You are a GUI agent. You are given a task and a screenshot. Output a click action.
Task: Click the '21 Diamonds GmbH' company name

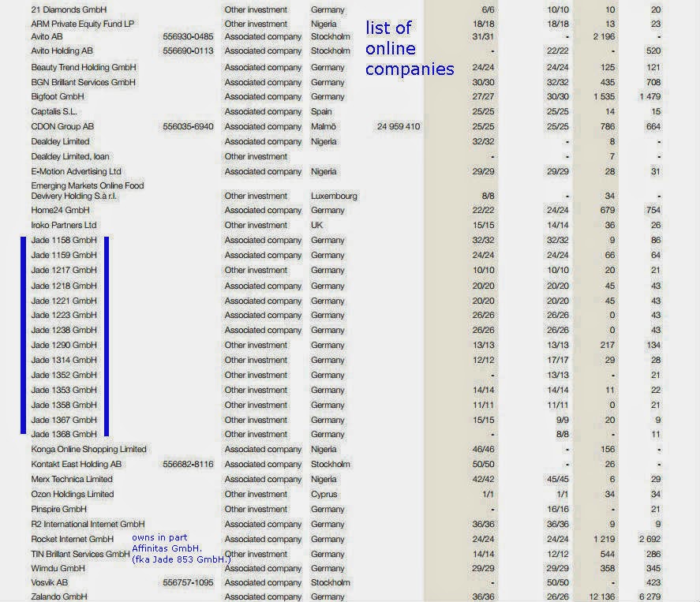69,9
